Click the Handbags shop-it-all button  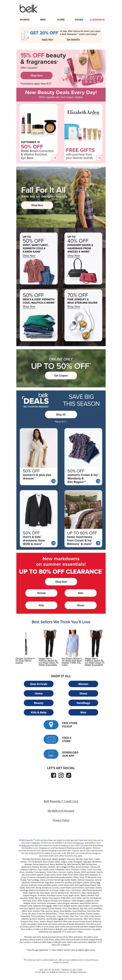83,703
